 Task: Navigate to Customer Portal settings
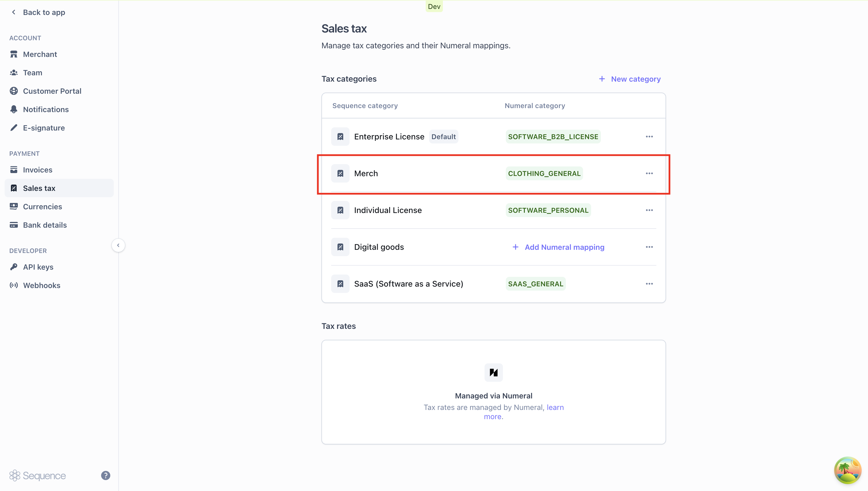pos(52,91)
